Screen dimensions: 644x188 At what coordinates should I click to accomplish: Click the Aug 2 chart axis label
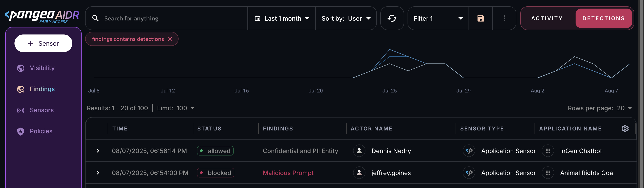[537, 91]
